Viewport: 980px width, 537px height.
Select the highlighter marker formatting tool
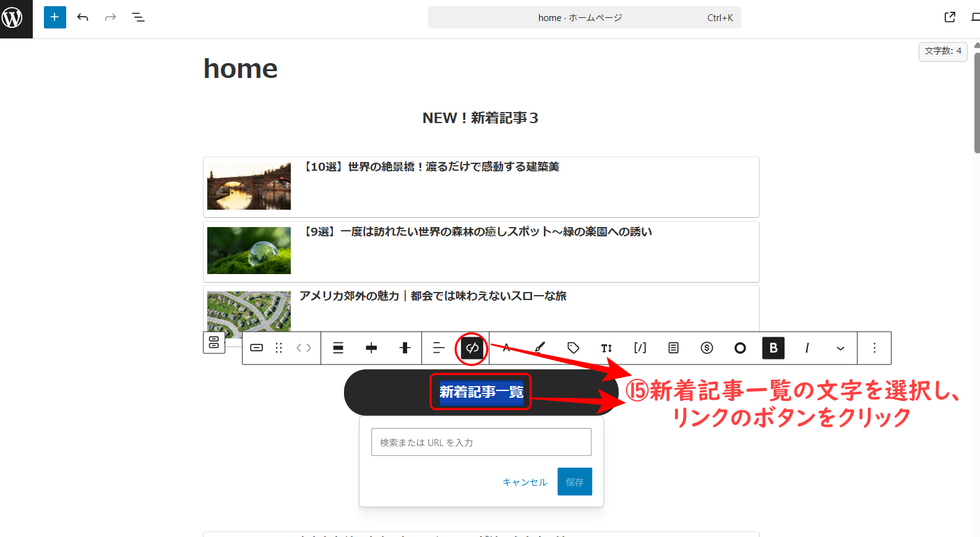[539, 348]
